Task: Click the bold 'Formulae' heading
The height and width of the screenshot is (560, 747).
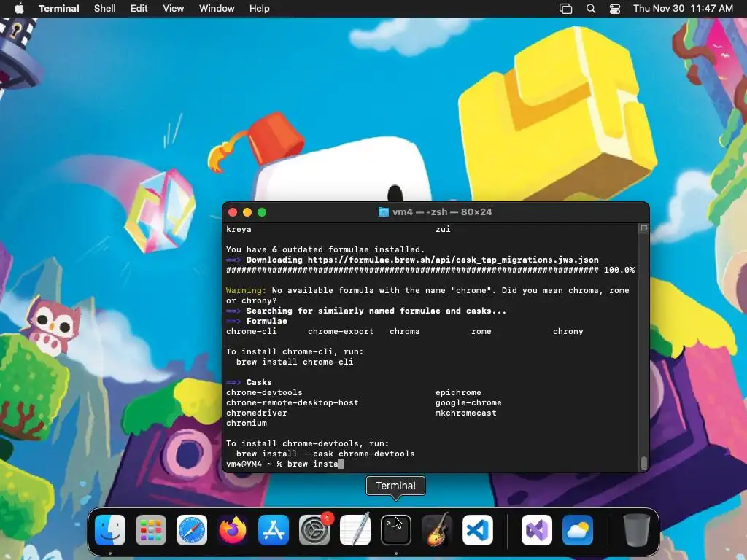Action: click(267, 321)
